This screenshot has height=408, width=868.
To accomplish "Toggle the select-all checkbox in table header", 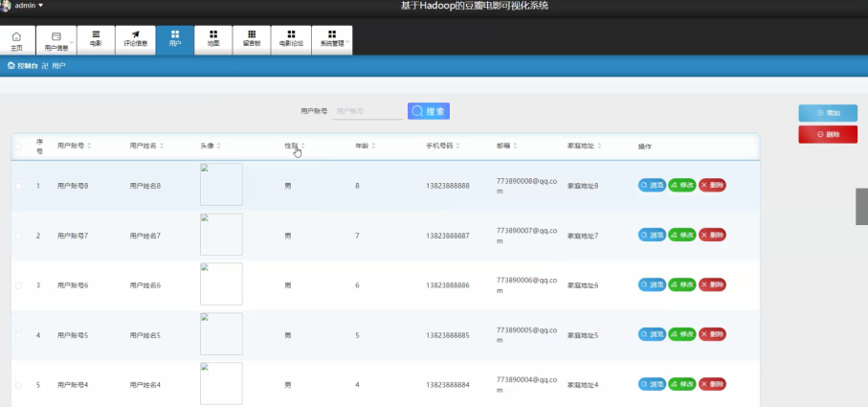I will click(18, 147).
